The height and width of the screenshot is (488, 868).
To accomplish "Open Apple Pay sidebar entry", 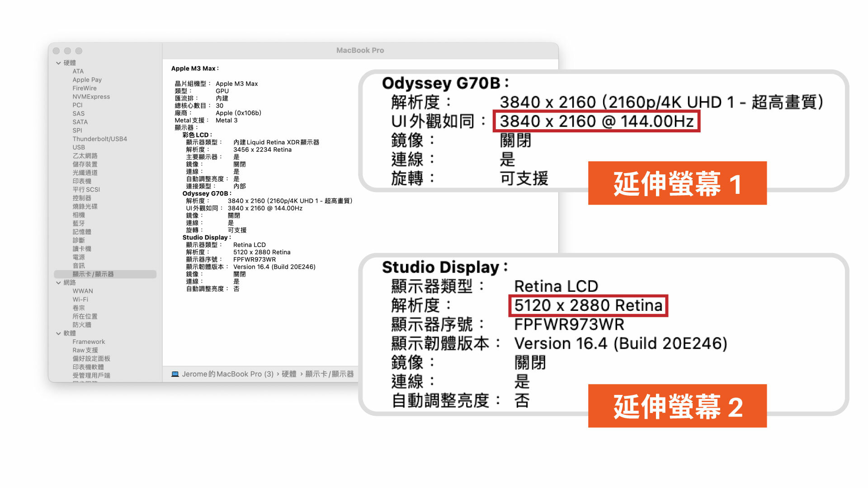I will (x=87, y=80).
